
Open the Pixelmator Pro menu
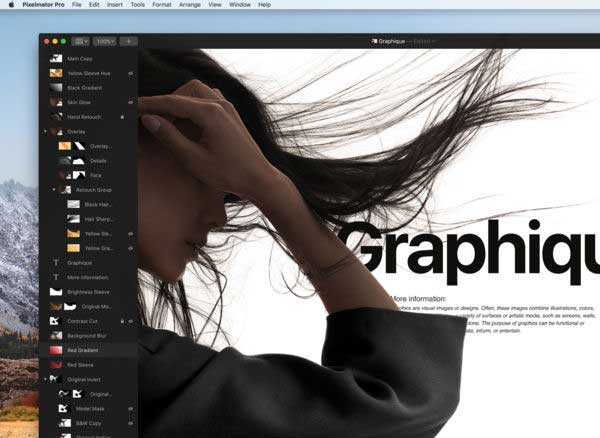pos(43,5)
